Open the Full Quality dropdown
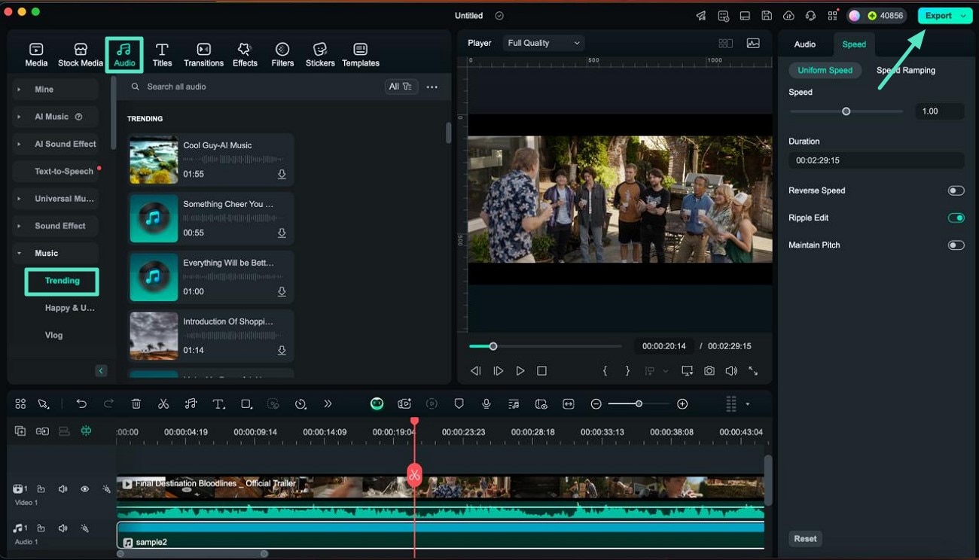 pyautogui.click(x=544, y=43)
